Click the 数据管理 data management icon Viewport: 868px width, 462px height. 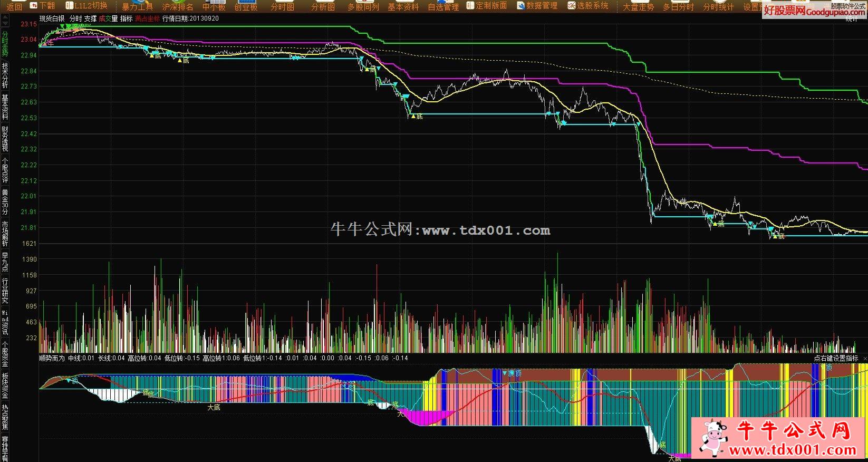click(x=537, y=6)
